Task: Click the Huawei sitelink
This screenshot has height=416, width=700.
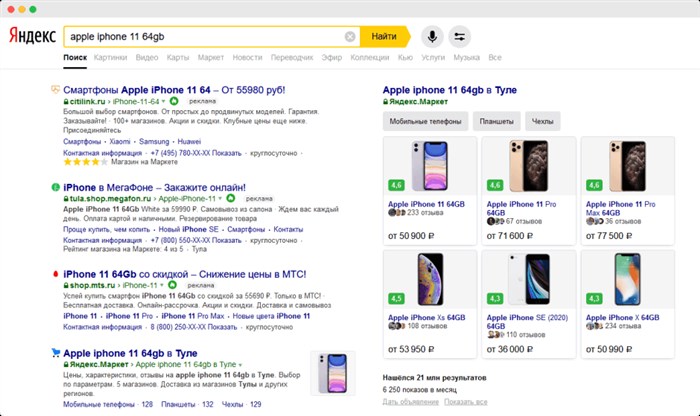Action: click(x=189, y=141)
